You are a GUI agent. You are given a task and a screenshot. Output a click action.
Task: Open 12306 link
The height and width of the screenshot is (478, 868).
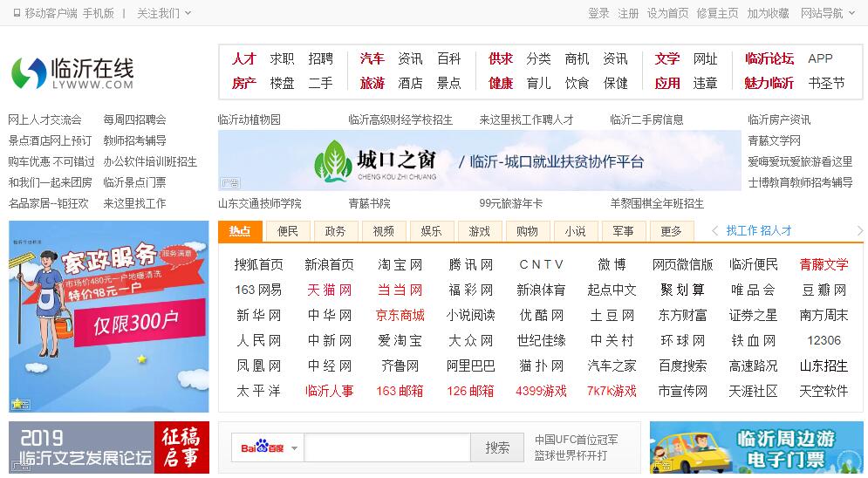(824, 341)
